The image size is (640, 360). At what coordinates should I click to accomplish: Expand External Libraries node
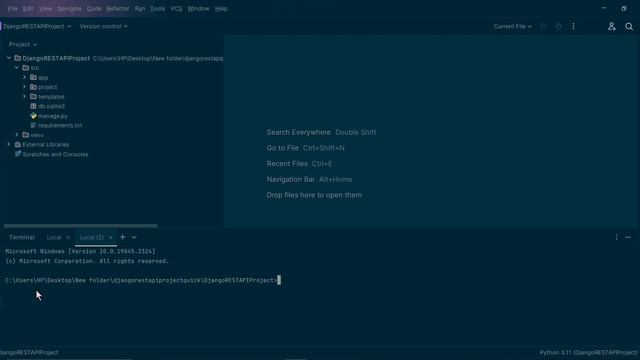[9, 144]
